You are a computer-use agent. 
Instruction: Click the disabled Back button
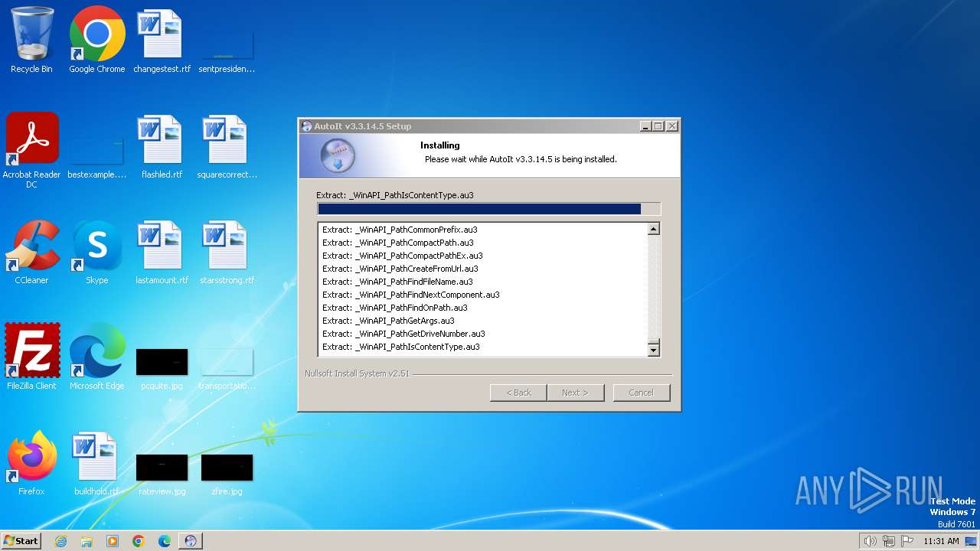point(518,393)
